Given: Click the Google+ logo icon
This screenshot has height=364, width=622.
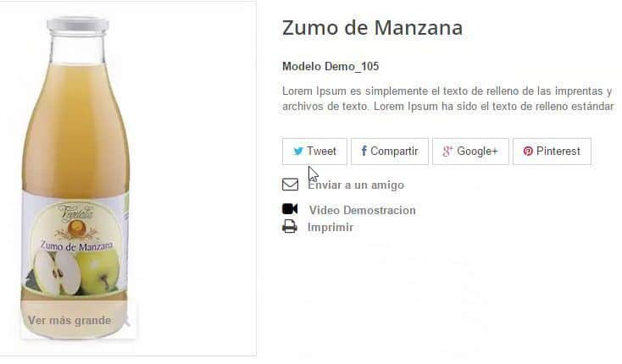Looking at the screenshot, I should click(447, 151).
